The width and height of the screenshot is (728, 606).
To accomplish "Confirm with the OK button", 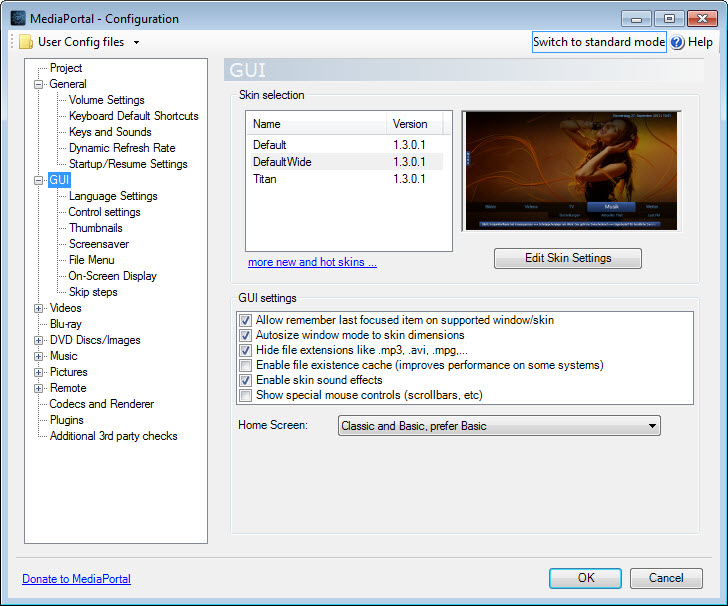I will click(x=585, y=578).
